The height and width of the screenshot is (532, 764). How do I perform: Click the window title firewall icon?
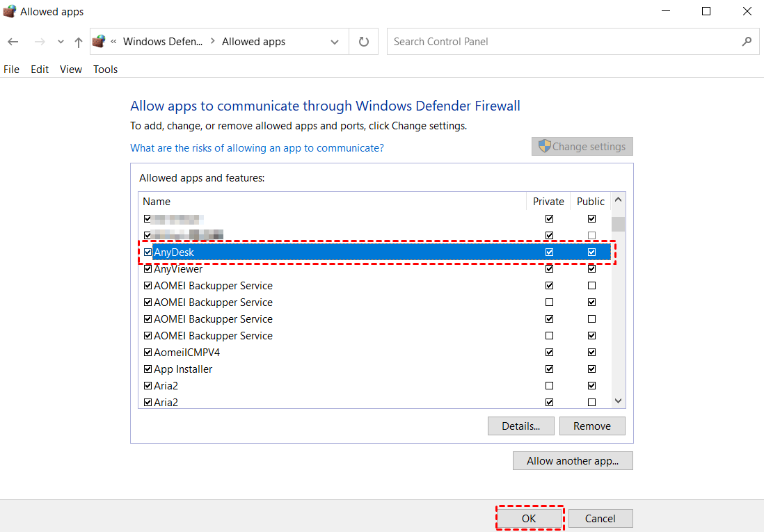coord(9,11)
